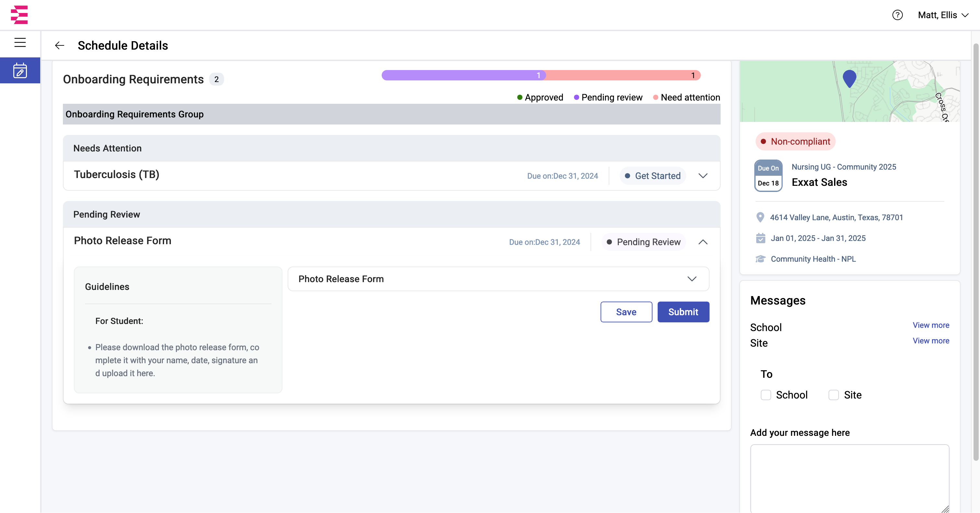Click the map thumbnail
This screenshot has width=980, height=513.
[x=850, y=91]
